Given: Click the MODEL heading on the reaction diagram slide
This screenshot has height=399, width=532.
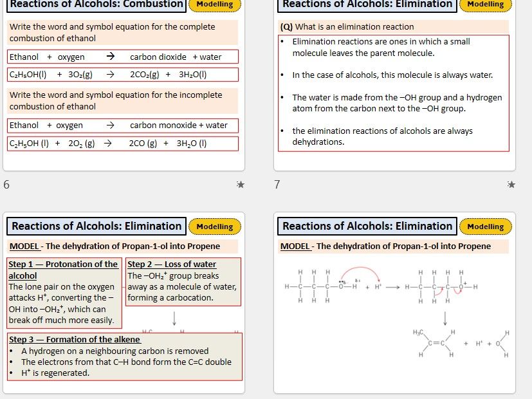Looking at the screenshot, I should (x=393, y=246).
